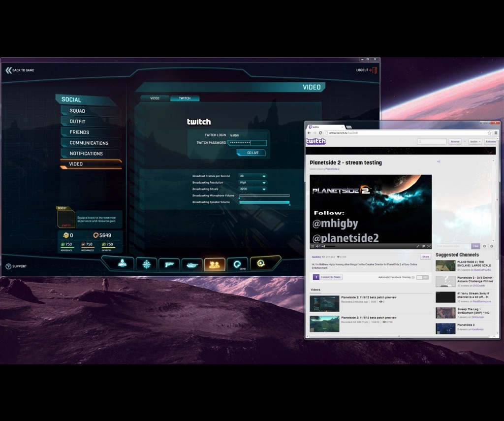Open the Broadcasting Resolution dropdown

[252, 183]
